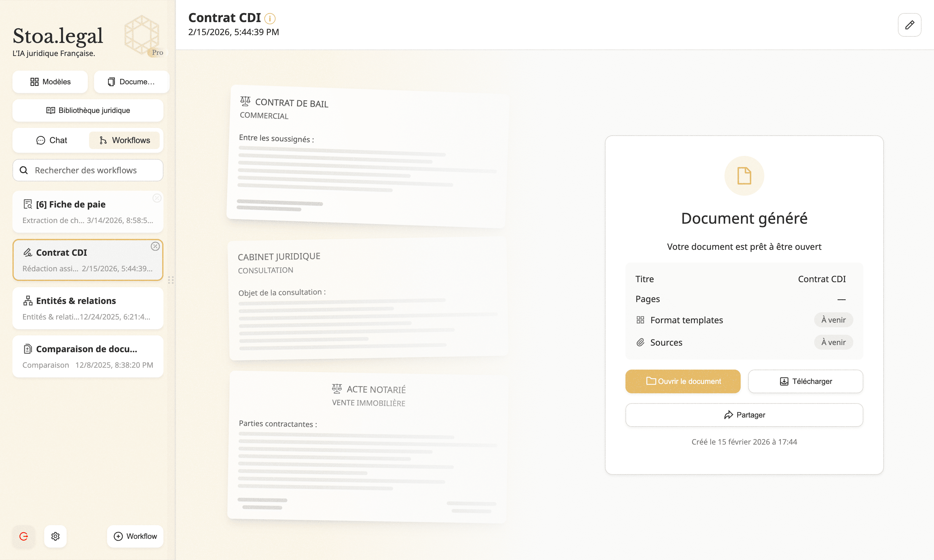Remove the Fiche de paie workflow with its circle icon
The height and width of the screenshot is (560, 934).
157,198
